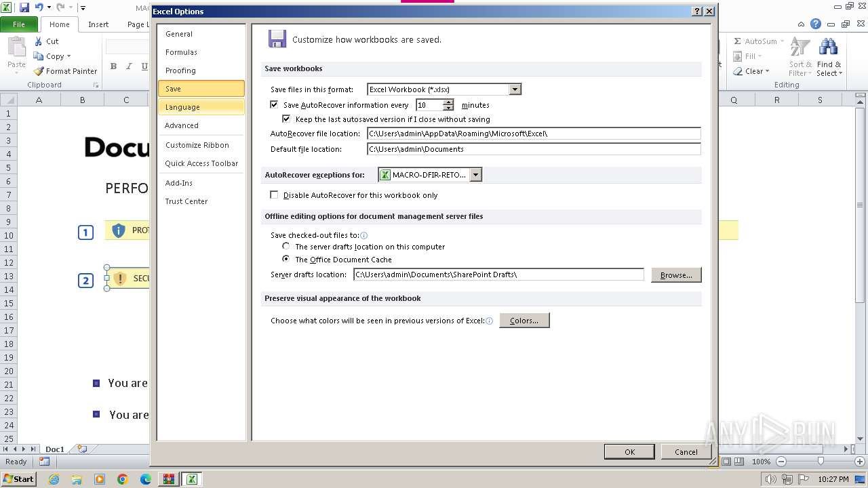Expand the Clipboard dialog launcher
868x488 pixels.
(96, 85)
